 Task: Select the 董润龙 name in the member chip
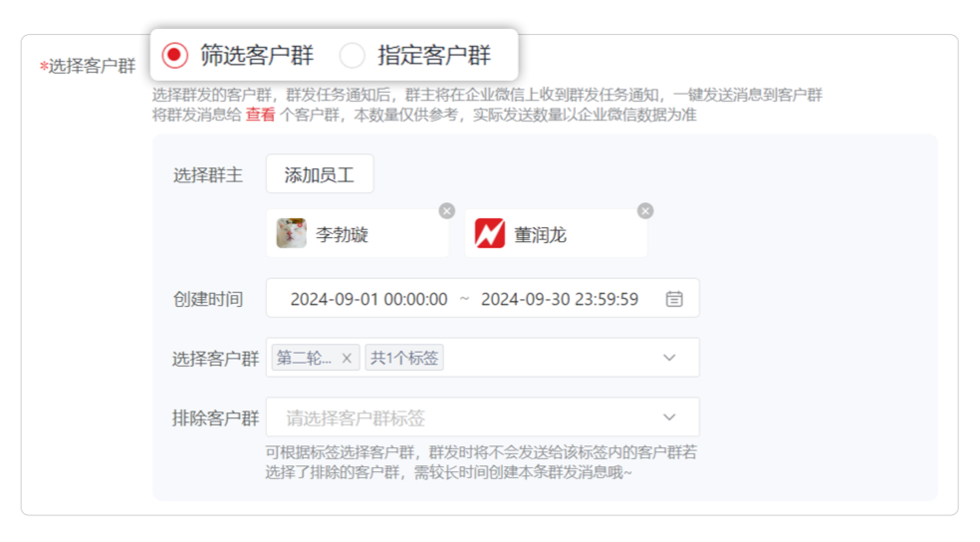pyautogui.click(x=540, y=235)
